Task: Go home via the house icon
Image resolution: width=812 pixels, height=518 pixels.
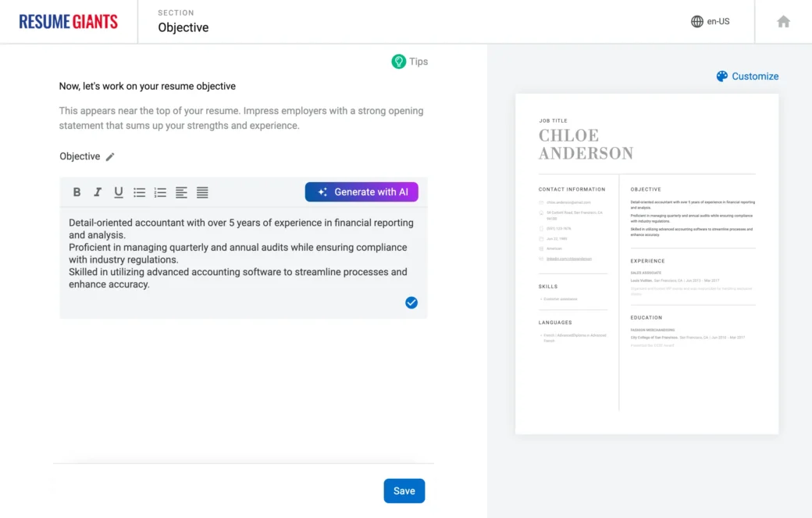Action: coord(783,22)
